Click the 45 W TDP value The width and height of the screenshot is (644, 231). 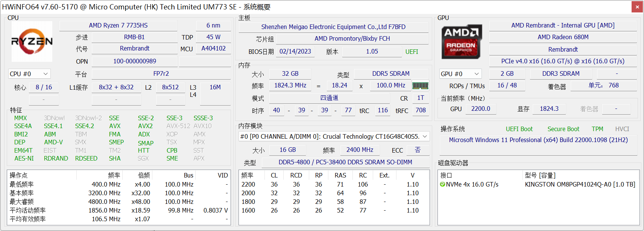[x=213, y=37]
